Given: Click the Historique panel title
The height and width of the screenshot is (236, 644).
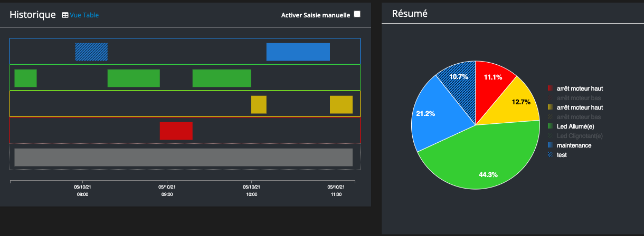Looking at the screenshot, I should coord(33,15).
